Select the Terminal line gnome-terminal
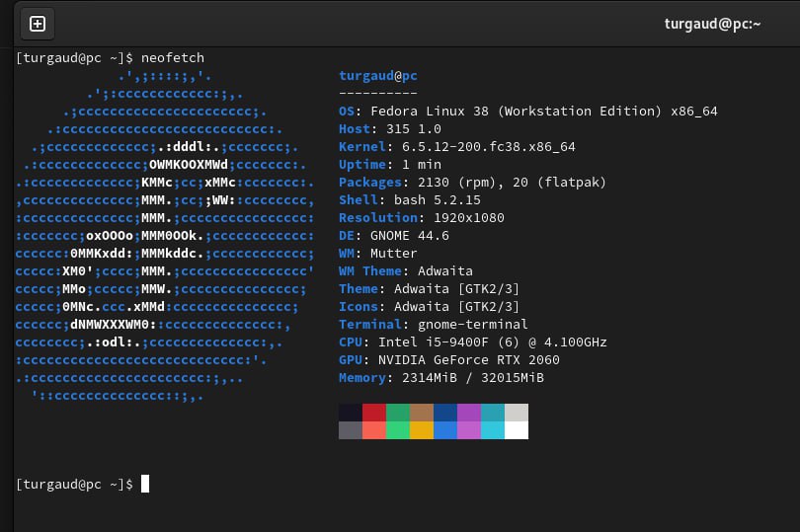This screenshot has height=532, width=800. tap(434, 325)
